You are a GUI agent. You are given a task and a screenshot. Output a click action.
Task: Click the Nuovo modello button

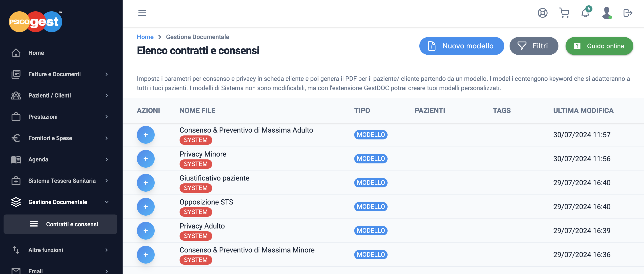462,46
